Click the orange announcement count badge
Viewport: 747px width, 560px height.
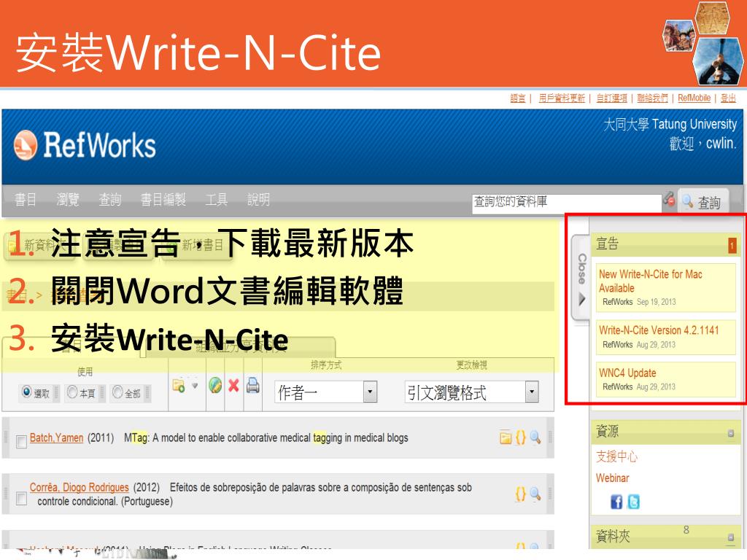[x=732, y=245]
